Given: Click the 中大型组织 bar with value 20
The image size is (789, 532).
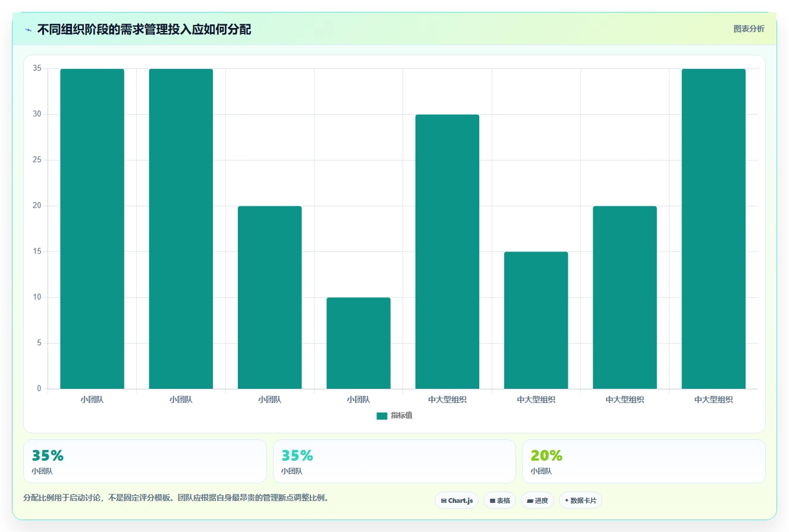Looking at the screenshot, I should [625, 297].
